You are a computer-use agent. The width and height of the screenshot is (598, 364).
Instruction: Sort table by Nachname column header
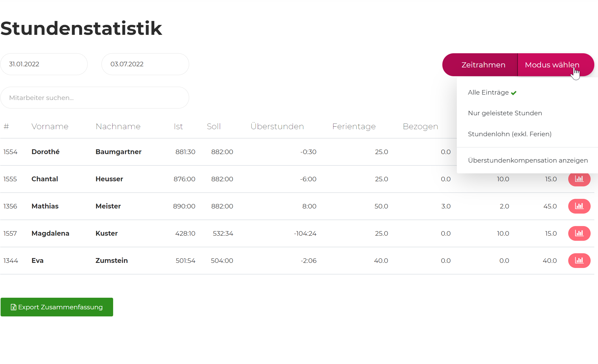(118, 126)
